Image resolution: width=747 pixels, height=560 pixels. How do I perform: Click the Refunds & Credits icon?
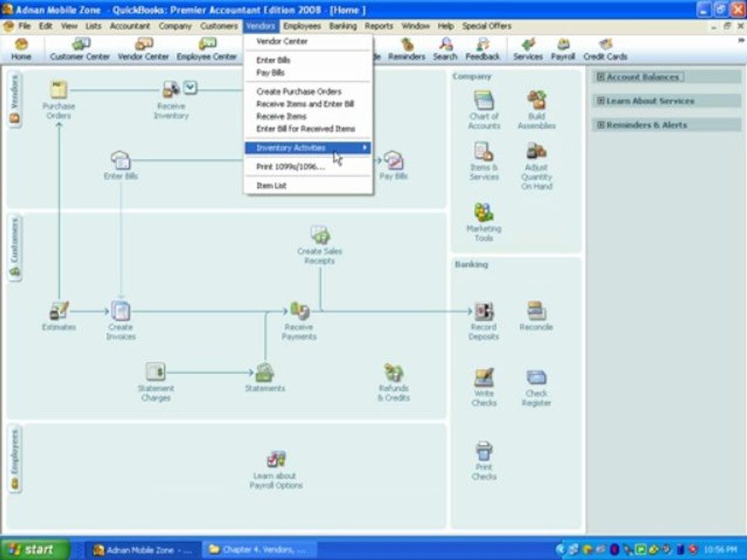(x=394, y=373)
